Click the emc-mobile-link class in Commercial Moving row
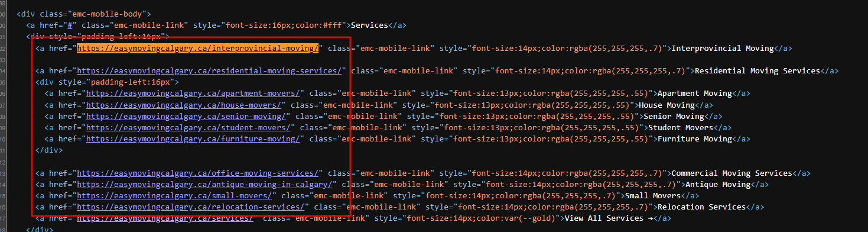 (396, 173)
